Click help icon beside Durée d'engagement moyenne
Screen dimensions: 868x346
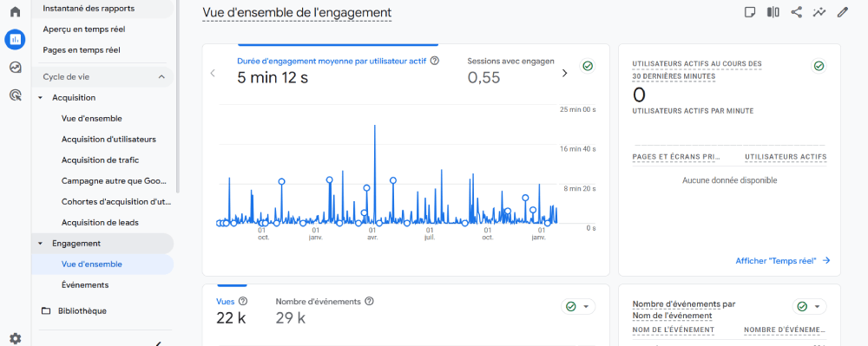(435, 61)
